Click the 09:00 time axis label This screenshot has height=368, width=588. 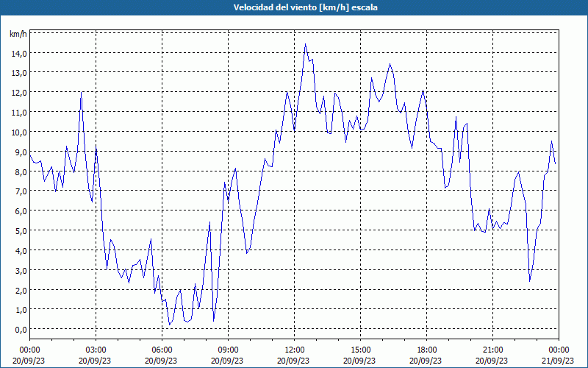pyautogui.click(x=228, y=350)
